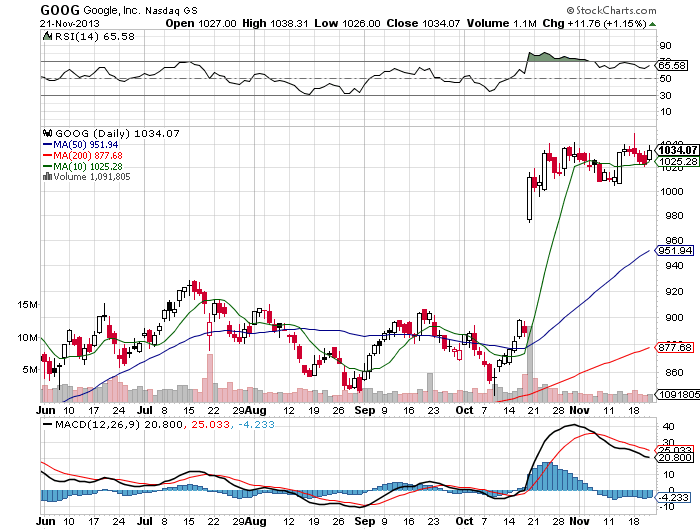Click the 20.800 MACD tag on right axis
The image size is (700, 530).
tap(675, 458)
